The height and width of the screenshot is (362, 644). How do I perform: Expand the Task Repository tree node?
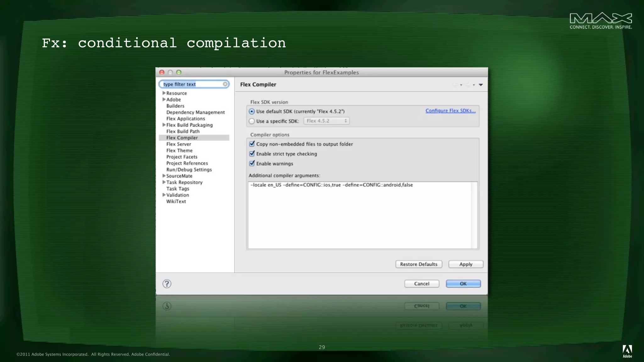[164, 182]
